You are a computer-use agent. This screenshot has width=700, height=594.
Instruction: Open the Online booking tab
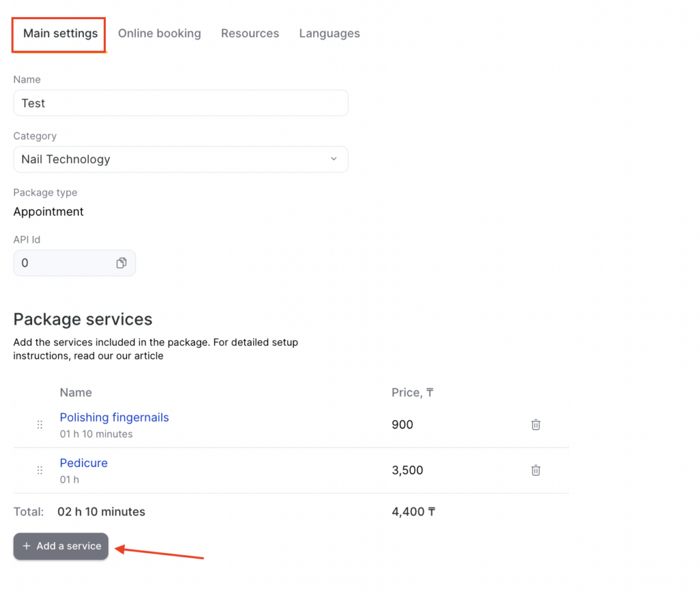[159, 33]
